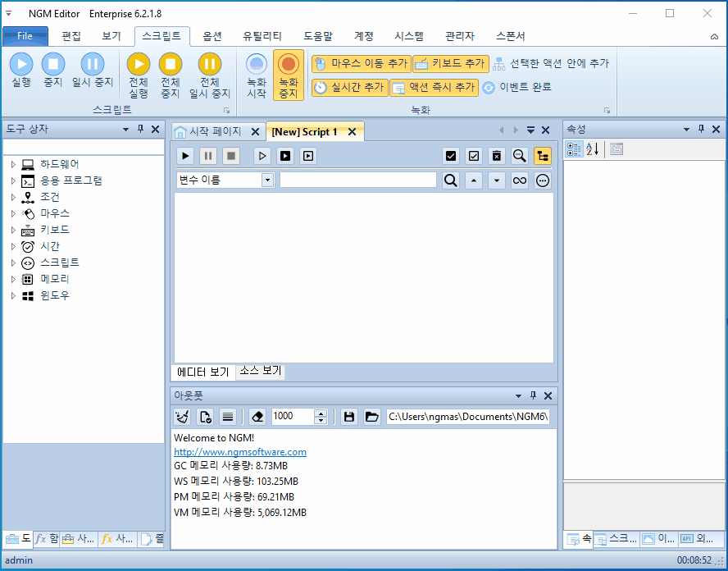Viewport: 728px width, 571px height.
Task: Toggle 키보드 추가 option
Action: (451, 64)
